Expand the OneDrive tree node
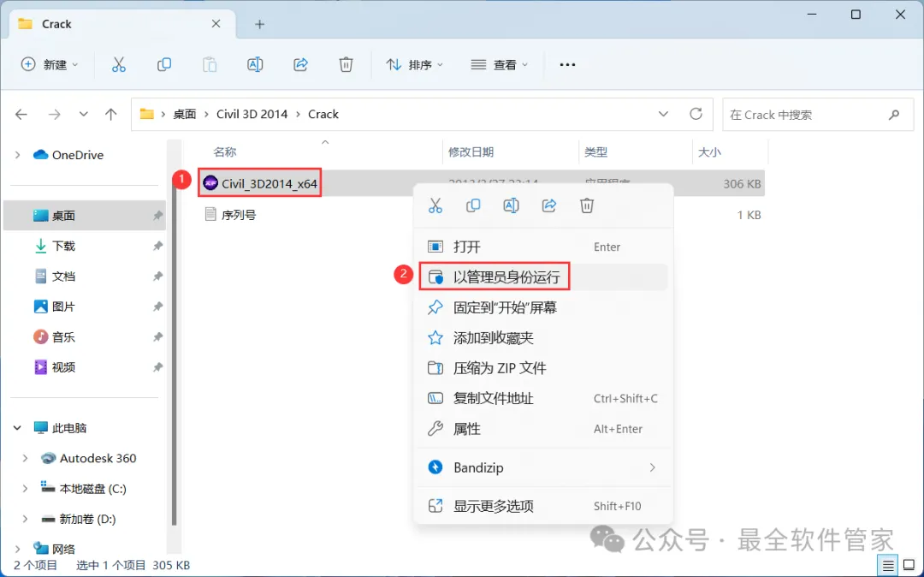Image resolution: width=924 pixels, height=577 pixels. (18, 155)
